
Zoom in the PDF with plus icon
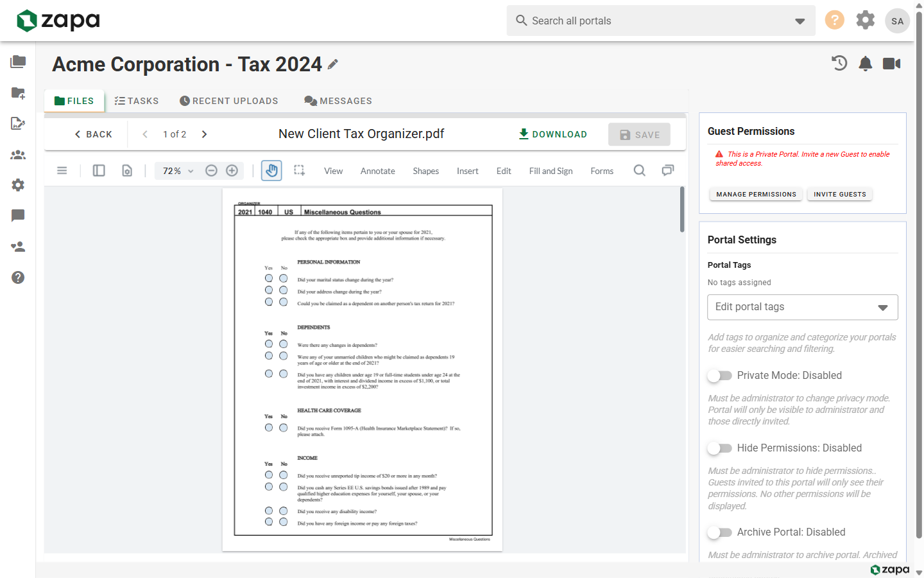(232, 171)
